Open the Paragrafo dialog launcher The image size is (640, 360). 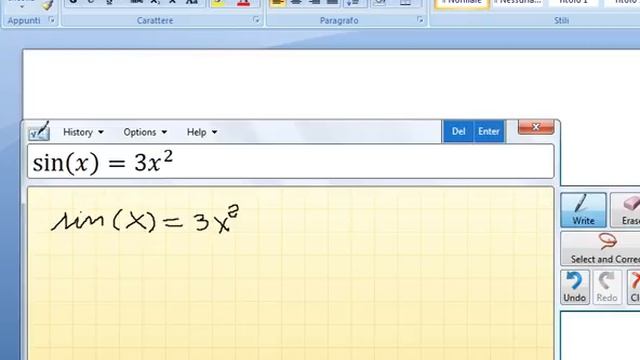[x=420, y=20]
